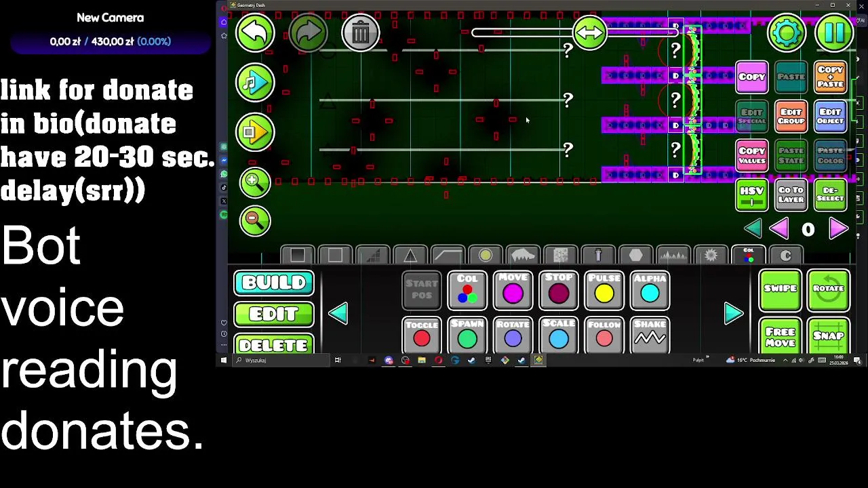Go to next editor layer
The height and width of the screenshot is (488, 868).
838,229
